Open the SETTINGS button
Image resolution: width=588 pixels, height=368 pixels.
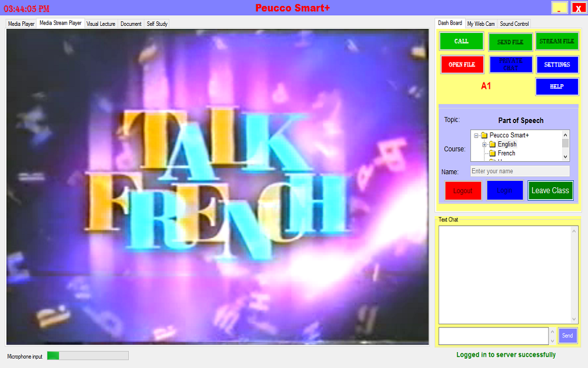point(557,65)
